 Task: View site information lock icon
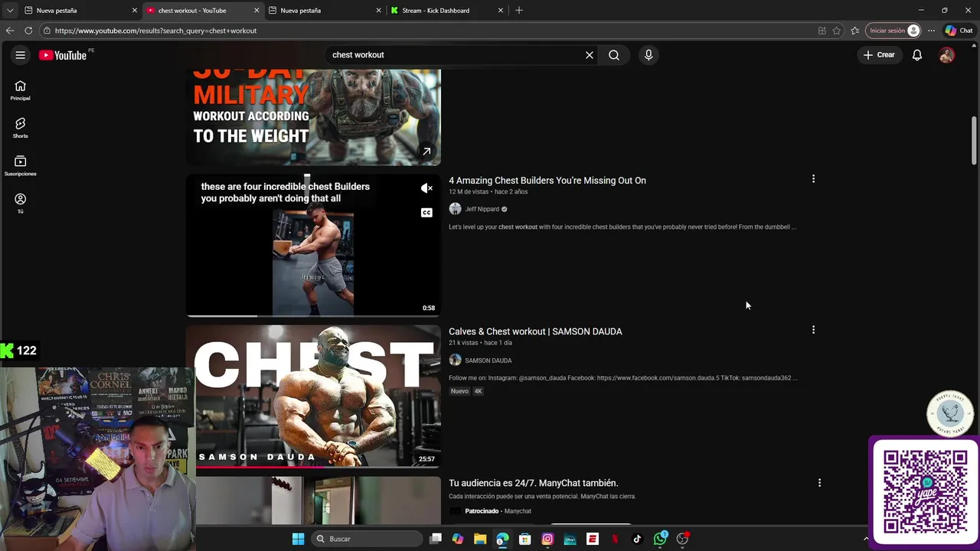(47, 31)
